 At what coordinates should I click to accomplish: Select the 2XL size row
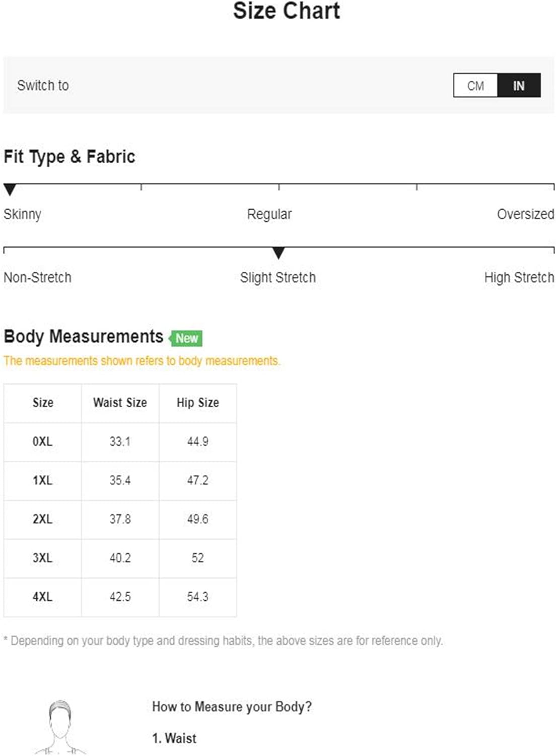point(120,520)
